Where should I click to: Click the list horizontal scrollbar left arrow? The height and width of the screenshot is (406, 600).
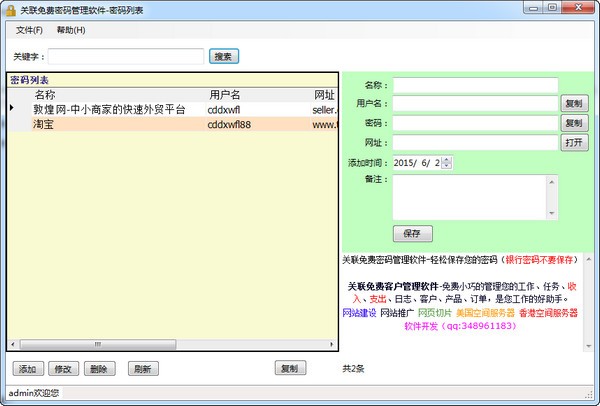[x=13, y=344]
